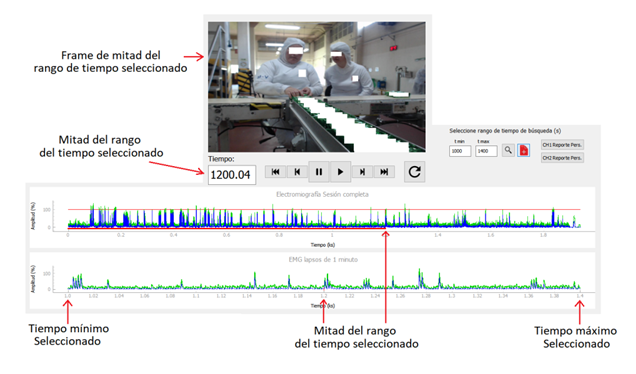This screenshot has width=636, height=374.
Task: Pause the video playback
Action: click(319, 172)
